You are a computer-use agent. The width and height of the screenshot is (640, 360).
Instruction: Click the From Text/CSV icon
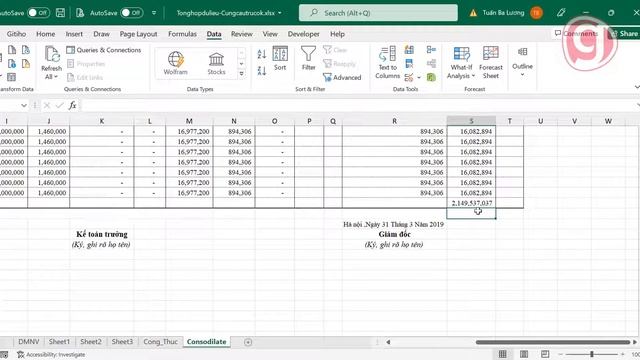[x=12, y=50]
